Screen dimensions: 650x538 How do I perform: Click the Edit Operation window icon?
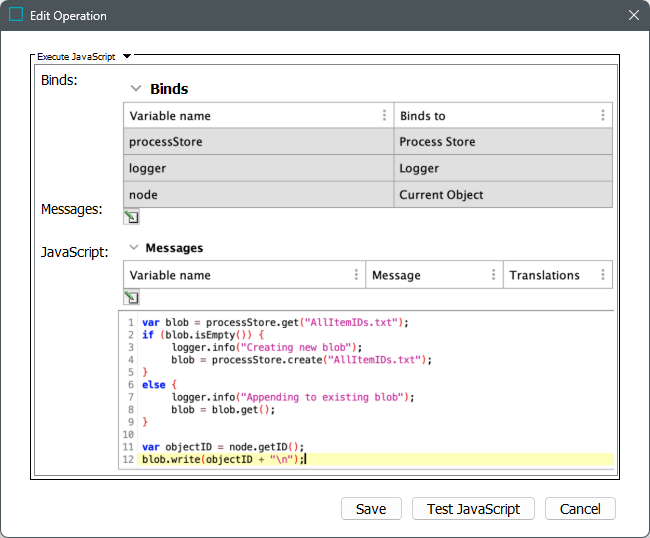pos(16,15)
